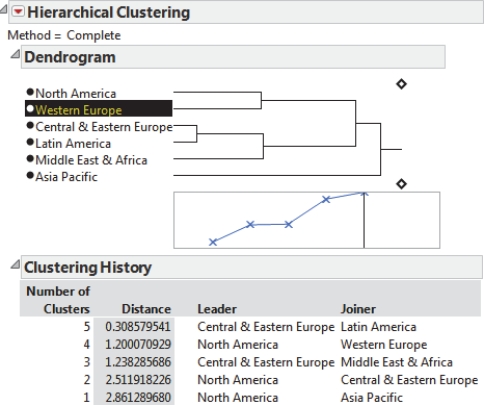Click Joiner cell Asia Pacific

coord(372,397)
